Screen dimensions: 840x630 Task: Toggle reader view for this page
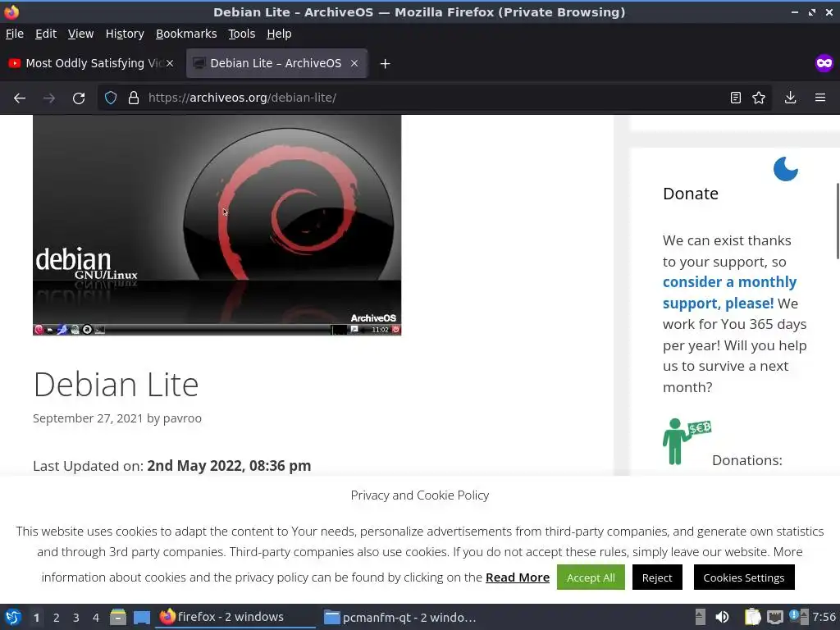click(736, 98)
